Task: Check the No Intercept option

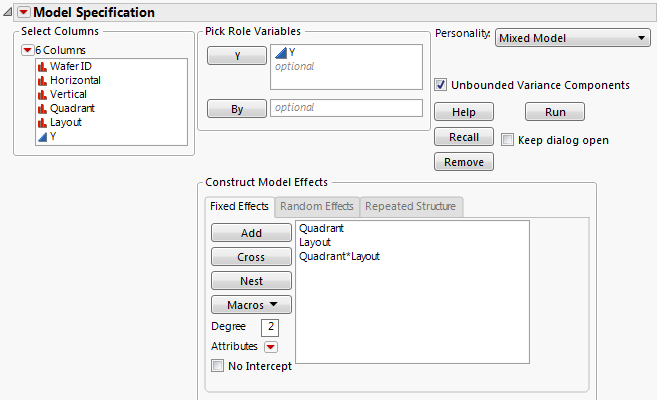Action: click(x=218, y=366)
